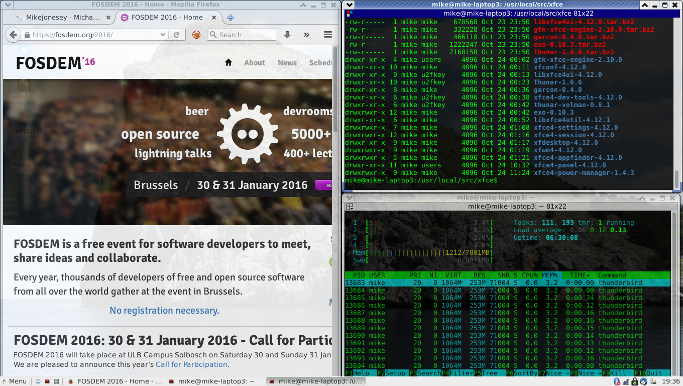683x386 pixels.
Task: Open the About menu on FOSDEM site
Action: 254,63
